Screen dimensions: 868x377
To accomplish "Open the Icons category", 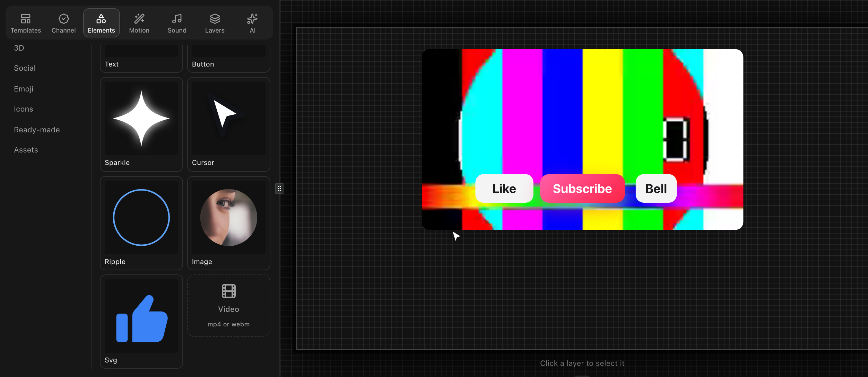I will tap(24, 109).
